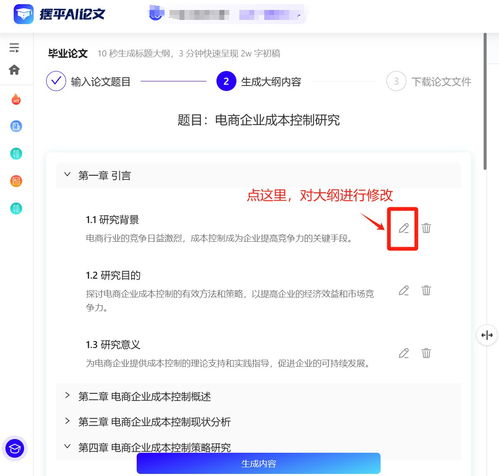
Task: Collapse 第四章 电商企业成本控制策略研究
Action: (x=67, y=446)
